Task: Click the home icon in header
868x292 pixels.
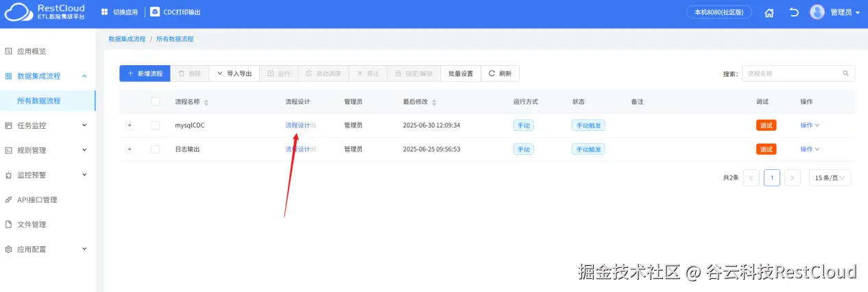Action: coord(769,12)
